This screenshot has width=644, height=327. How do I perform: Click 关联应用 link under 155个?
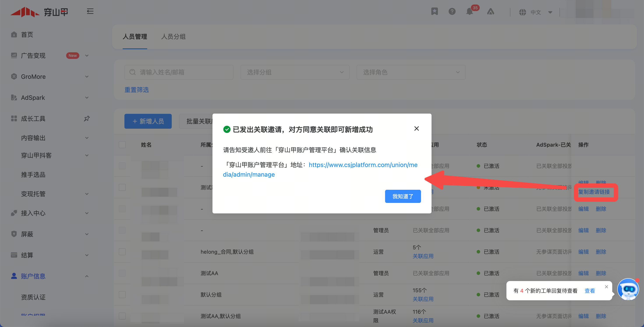[423, 299]
